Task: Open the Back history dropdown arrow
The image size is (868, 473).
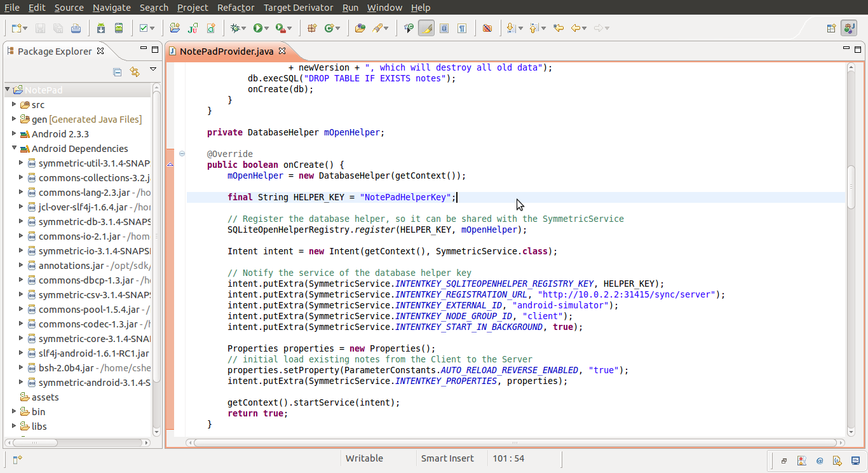Action: [585, 28]
